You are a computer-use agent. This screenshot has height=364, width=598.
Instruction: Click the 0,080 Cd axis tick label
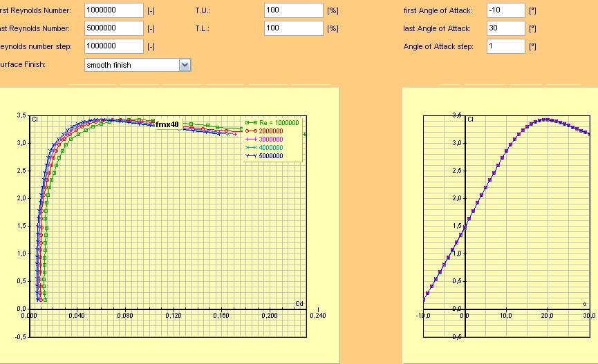[x=125, y=316]
